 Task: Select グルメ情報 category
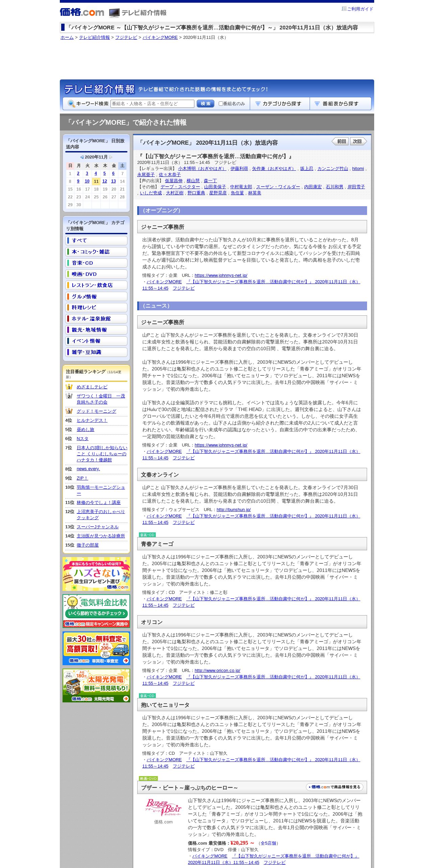coord(96,296)
